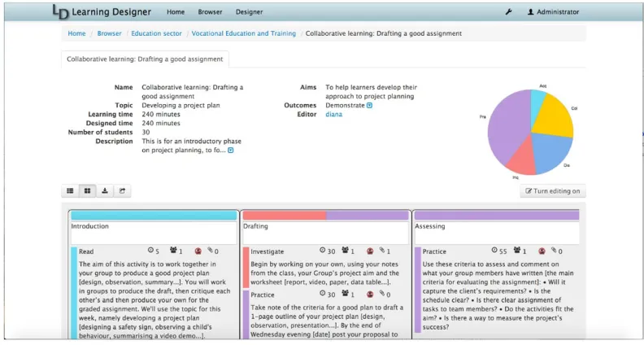Turn editing on
The width and height of the screenshot is (644, 345).
552,190
